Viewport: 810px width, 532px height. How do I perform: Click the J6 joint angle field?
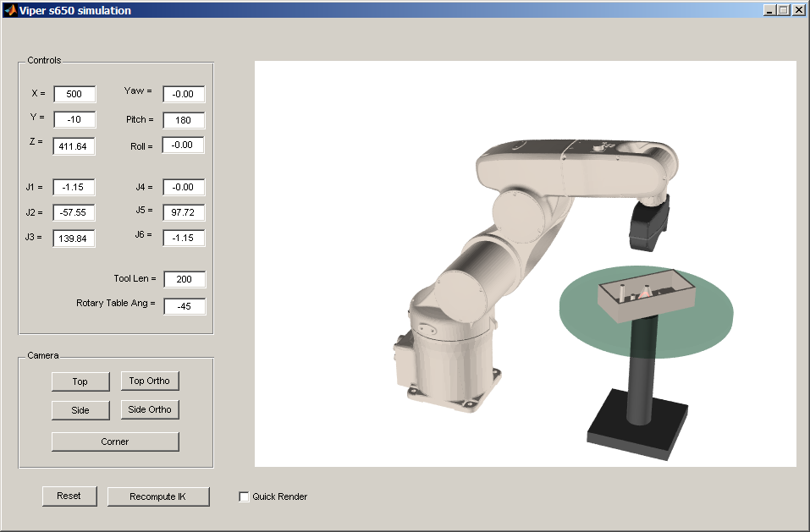(184, 238)
